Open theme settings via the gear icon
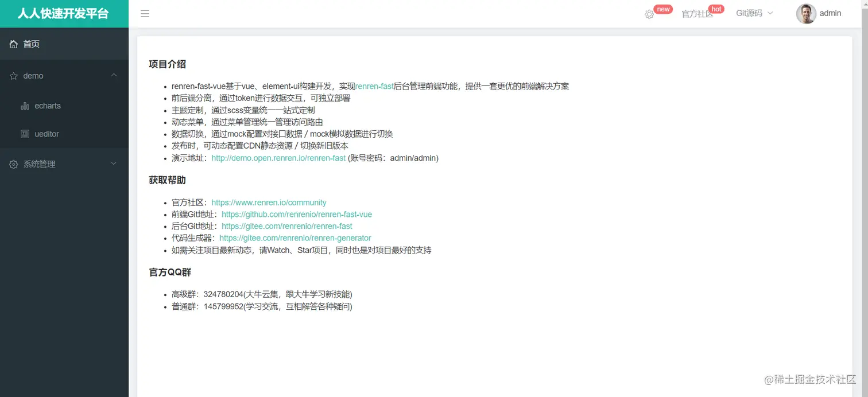The image size is (868, 397). tap(649, 13)
